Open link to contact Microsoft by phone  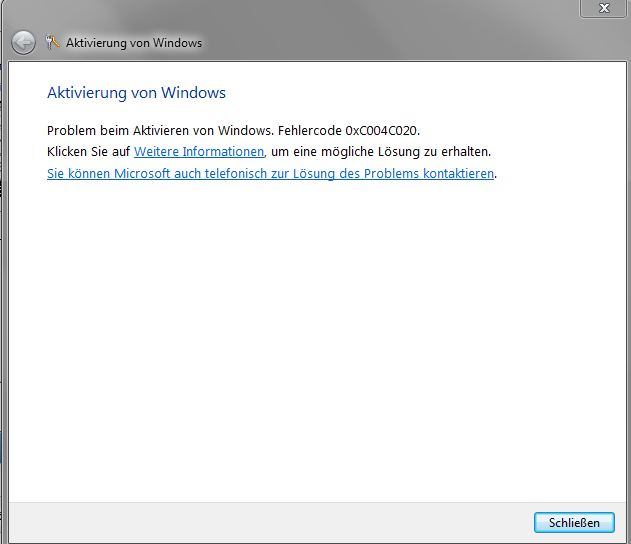pos(270,173)
